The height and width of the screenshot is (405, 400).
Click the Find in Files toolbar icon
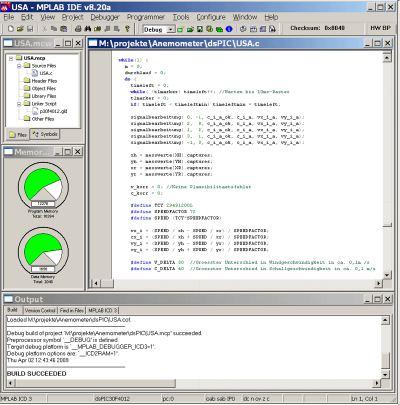98,29
